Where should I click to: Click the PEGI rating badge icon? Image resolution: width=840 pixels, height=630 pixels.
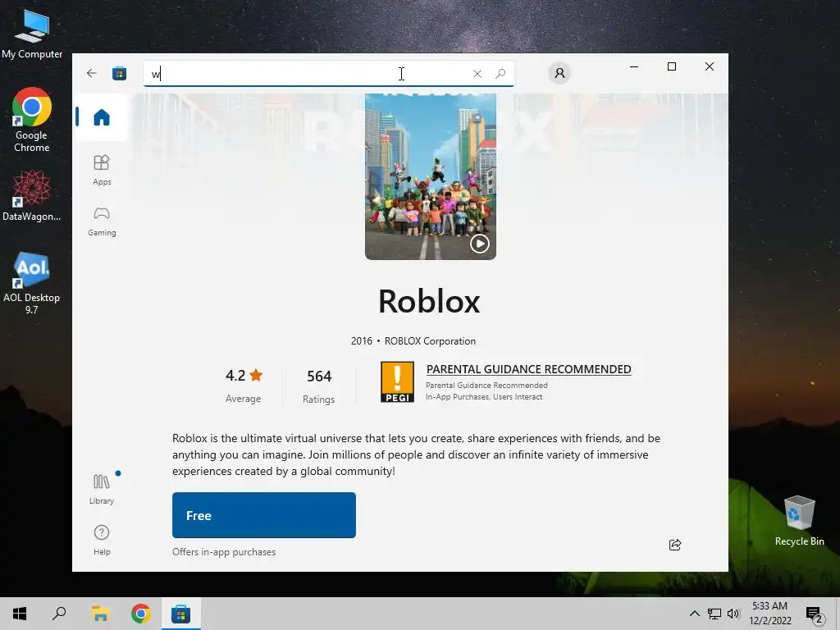tap(397, 382)
